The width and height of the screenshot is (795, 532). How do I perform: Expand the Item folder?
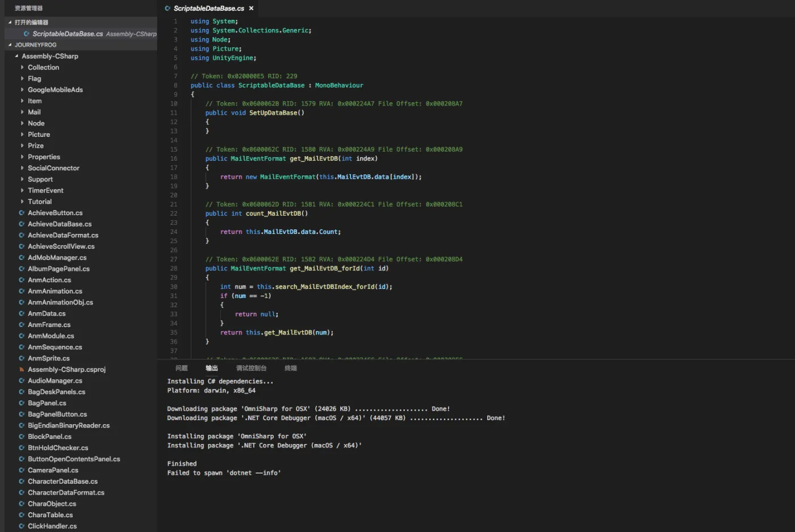[22, 101]
